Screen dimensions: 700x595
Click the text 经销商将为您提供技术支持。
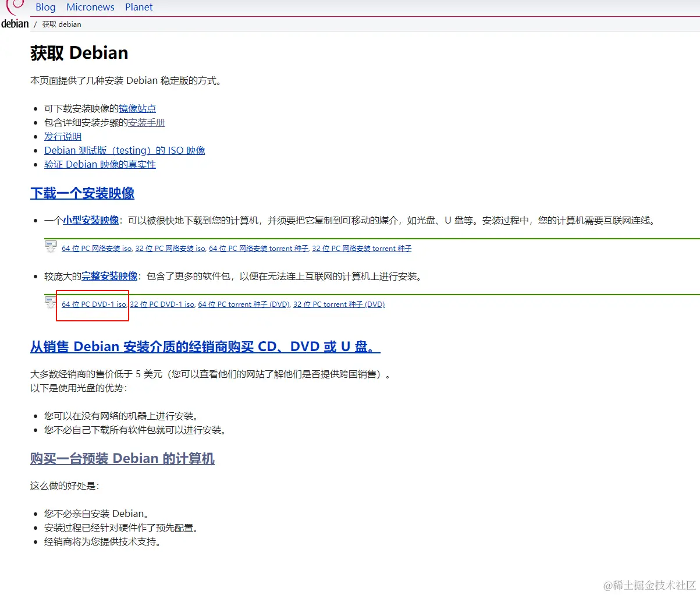[x=104, y=541]
